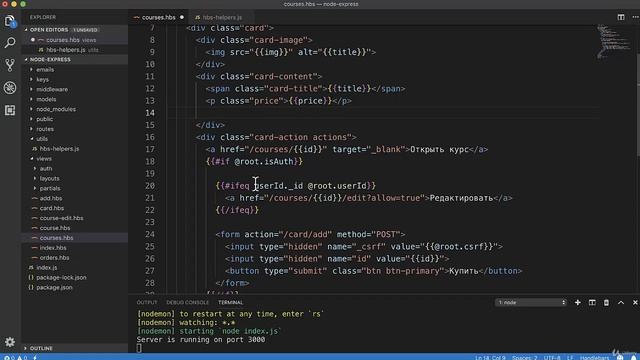Viewport: 640px width, 360px height.
Task: Switch to the courses.hbs editor tab
Action: (158, 18)
